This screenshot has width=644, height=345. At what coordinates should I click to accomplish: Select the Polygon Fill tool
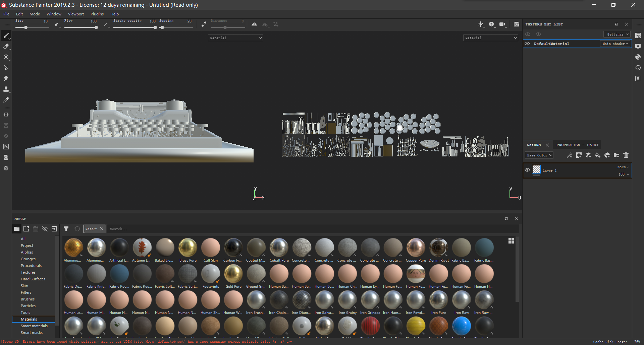tap(6, 67)
